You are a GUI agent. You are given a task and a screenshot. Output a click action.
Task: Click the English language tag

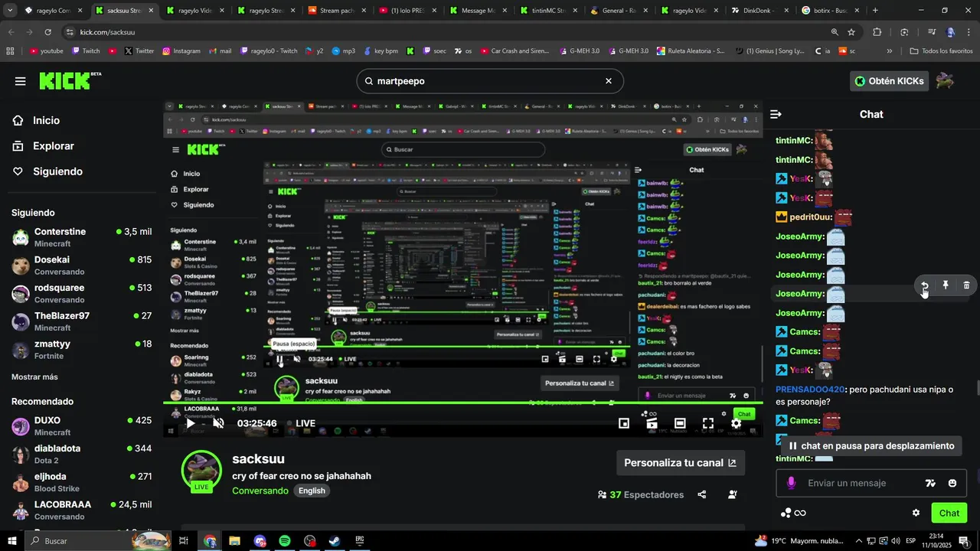pos(312,491)
